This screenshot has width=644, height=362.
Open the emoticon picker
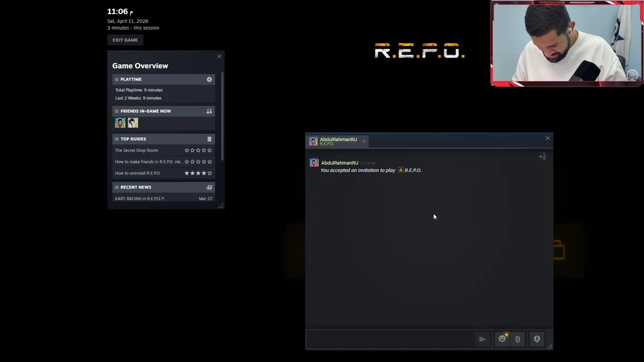pyautogui.click(x=502, y=339)
